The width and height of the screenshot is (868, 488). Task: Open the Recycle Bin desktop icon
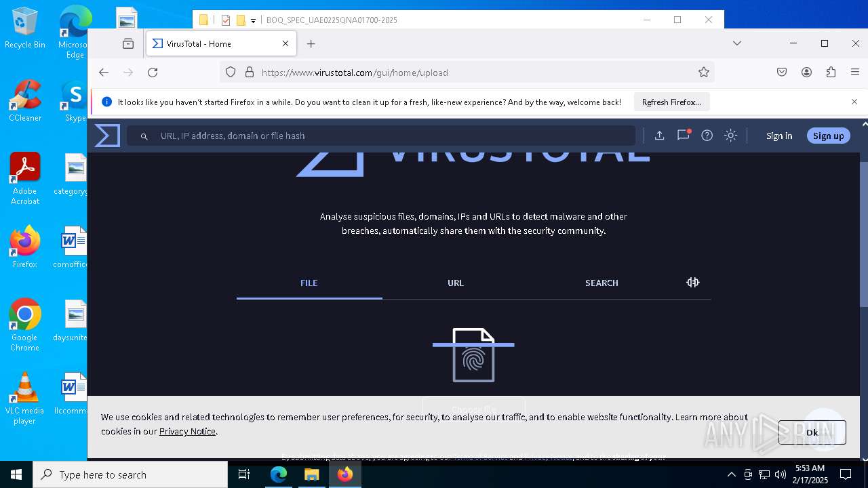25,28
